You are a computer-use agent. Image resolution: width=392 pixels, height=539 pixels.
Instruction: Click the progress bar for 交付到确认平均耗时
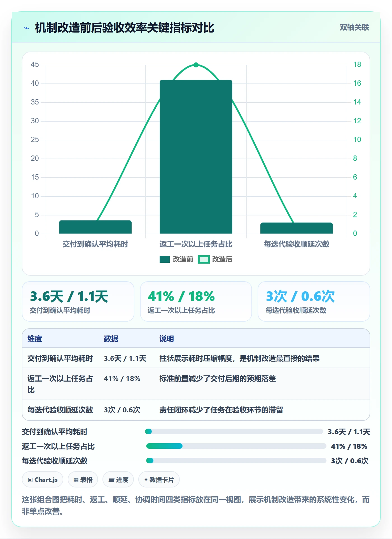click(x=234, y=431)
